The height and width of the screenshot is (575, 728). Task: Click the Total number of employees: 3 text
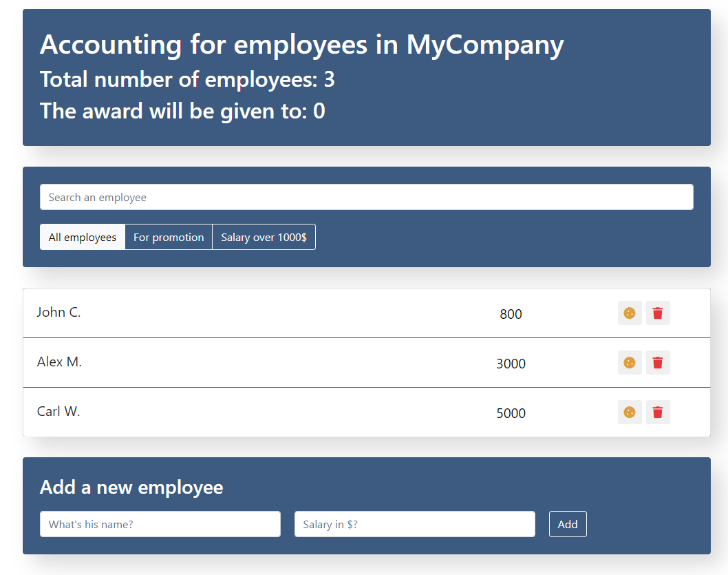click(187, 79)
